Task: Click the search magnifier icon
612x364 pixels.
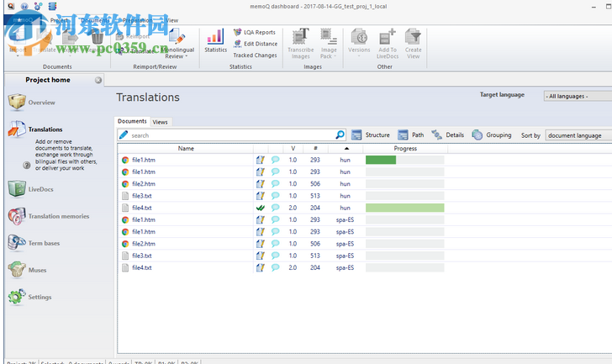Action: (x=340, y=135)
